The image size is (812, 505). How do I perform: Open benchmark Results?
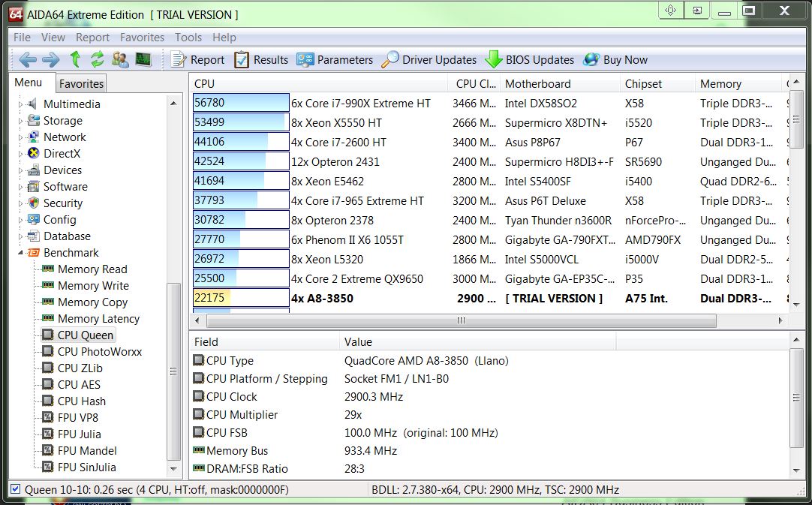click(261, 59)
